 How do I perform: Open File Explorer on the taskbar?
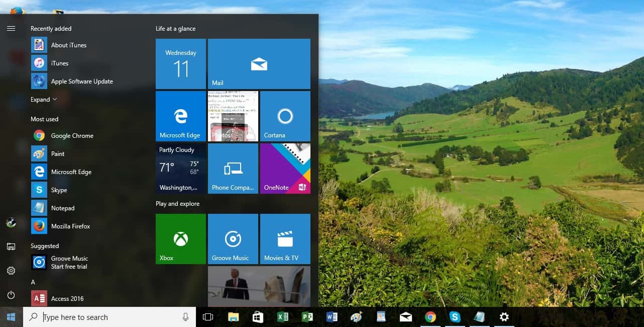point(234,317)
